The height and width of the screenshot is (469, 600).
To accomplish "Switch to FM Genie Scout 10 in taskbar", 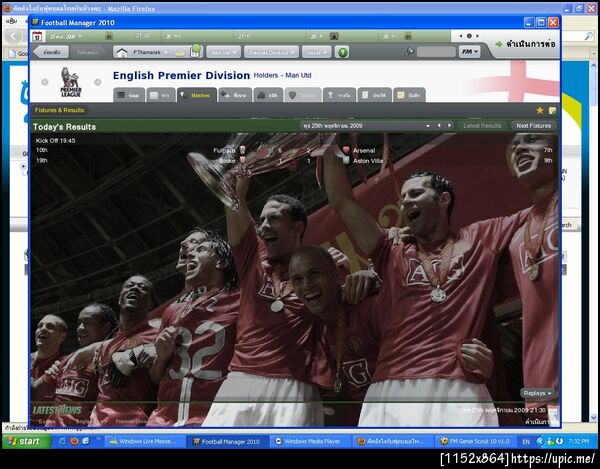I will [x=476, y=441].
